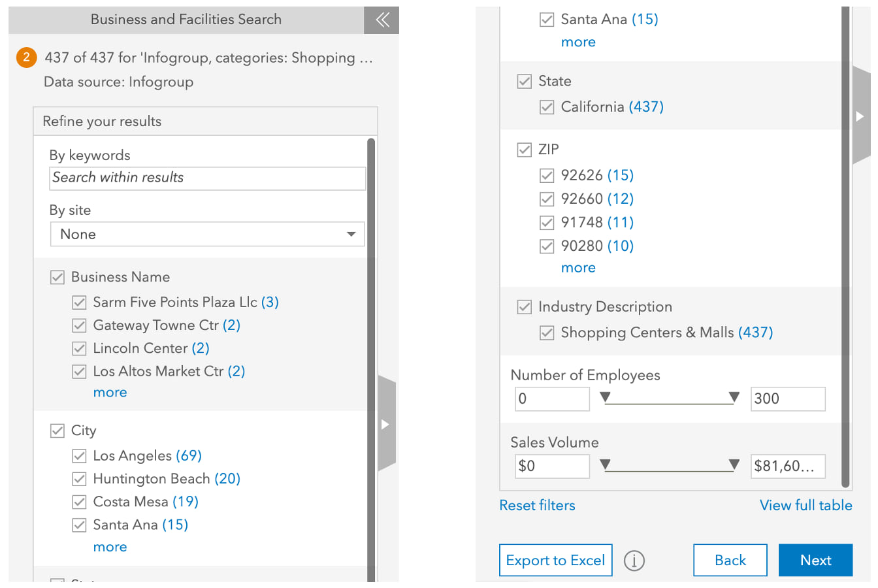This screenshot has width=878, height=588.
Task: Open the By site dropdown
Action: [207, 234]
